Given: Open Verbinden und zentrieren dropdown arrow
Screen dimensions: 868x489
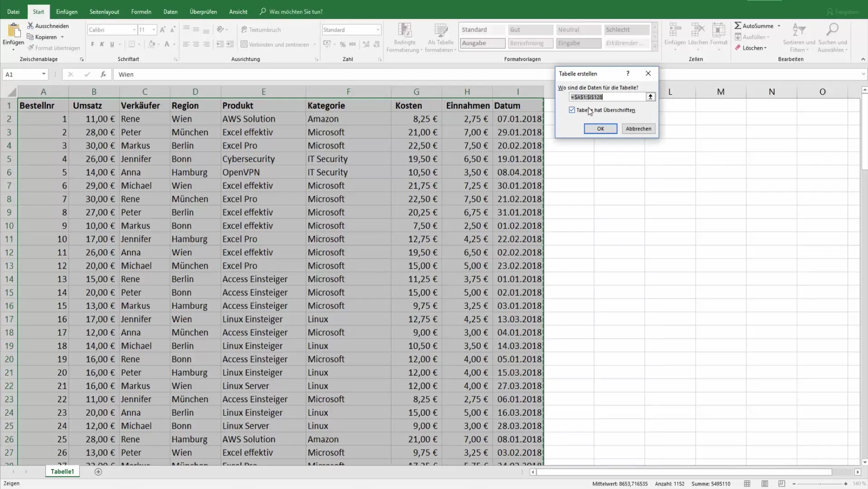Looking at the screenshot, I should [x=315, y=44].
